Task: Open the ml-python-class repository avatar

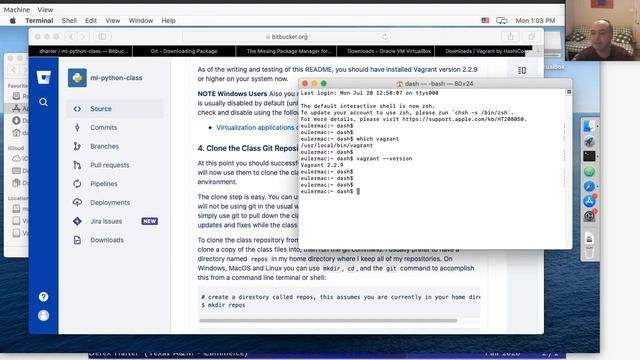Action: (x=77, y=78)
